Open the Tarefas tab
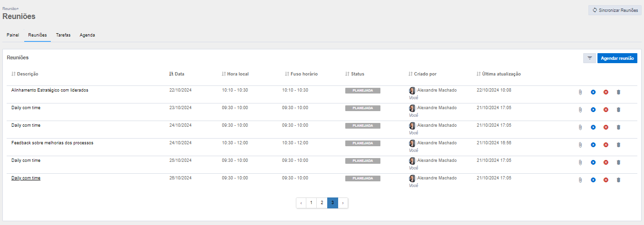The width and height of the screenshot is (644, 225). click(x=63, y=35)
